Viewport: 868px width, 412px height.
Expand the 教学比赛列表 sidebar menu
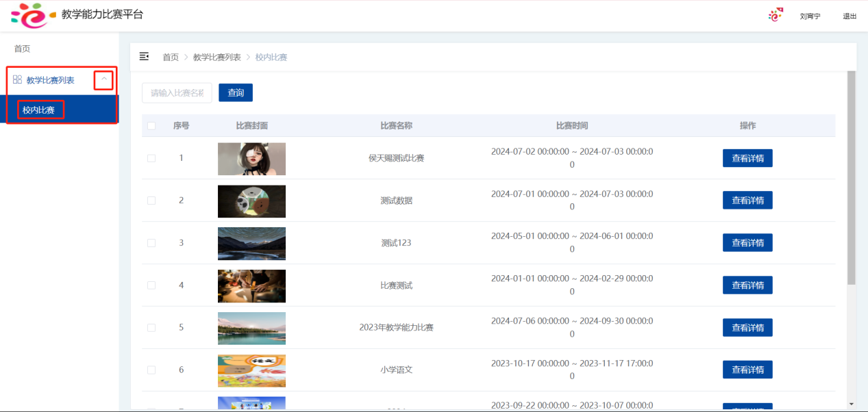51,81
